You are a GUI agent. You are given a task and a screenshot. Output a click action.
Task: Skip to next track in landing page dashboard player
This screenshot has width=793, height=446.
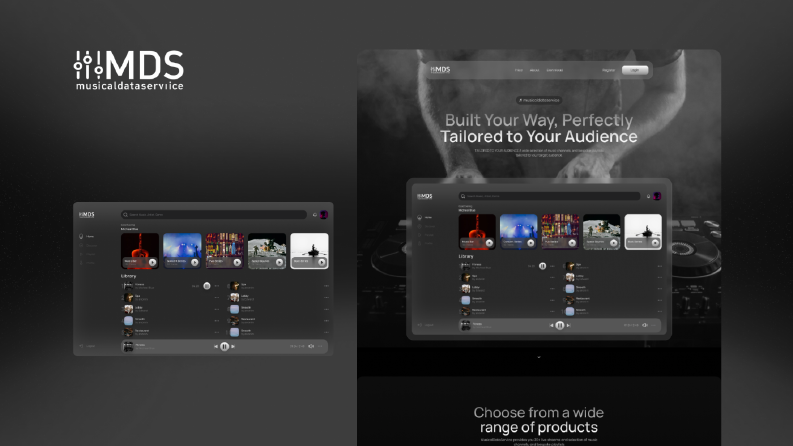(568, 325)
